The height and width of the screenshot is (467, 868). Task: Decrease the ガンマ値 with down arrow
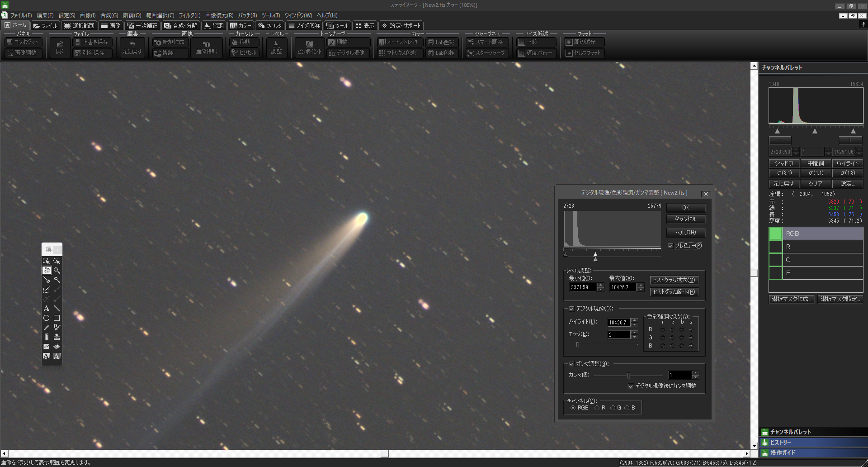pyautogui.click(x=695, y=377)
